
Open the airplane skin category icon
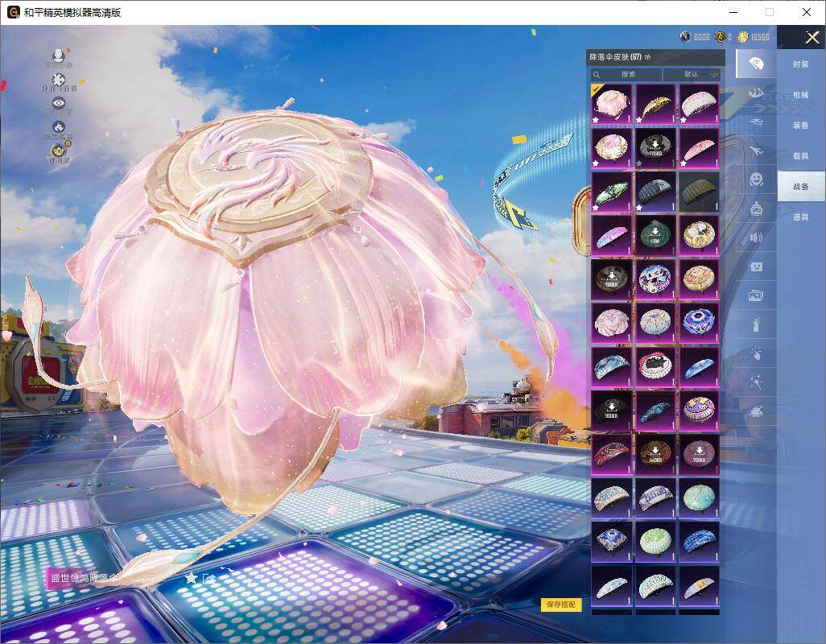(756, 151)
